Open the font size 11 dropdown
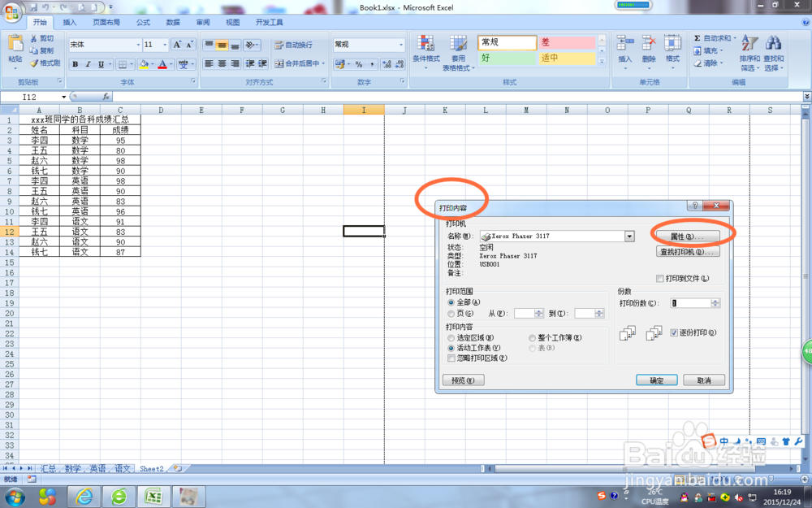Screen dimensions: 812x508 click(x=165, y=45)
